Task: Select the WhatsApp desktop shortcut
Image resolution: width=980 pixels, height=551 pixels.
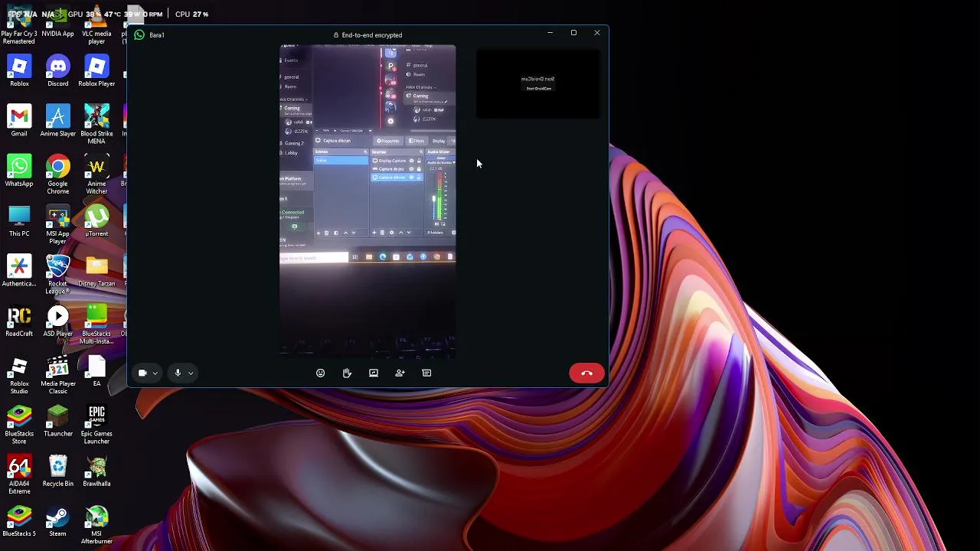Action: 19,171
